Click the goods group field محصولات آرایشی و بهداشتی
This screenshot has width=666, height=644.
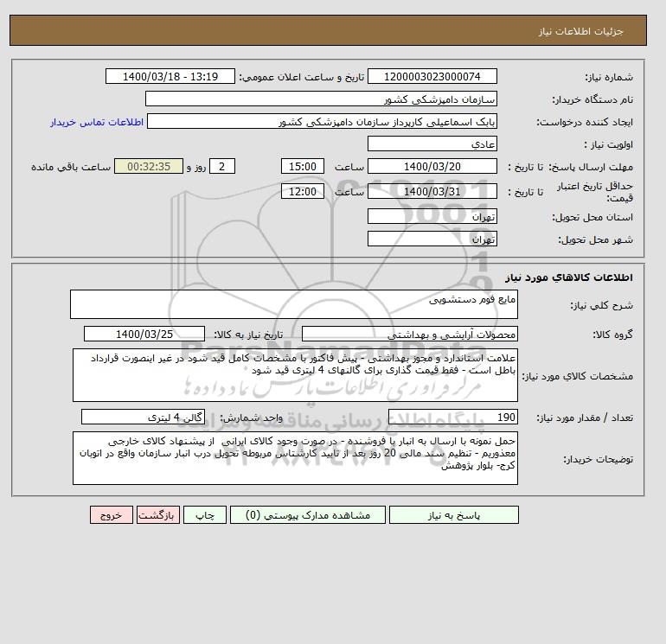[x=409, y=334]
